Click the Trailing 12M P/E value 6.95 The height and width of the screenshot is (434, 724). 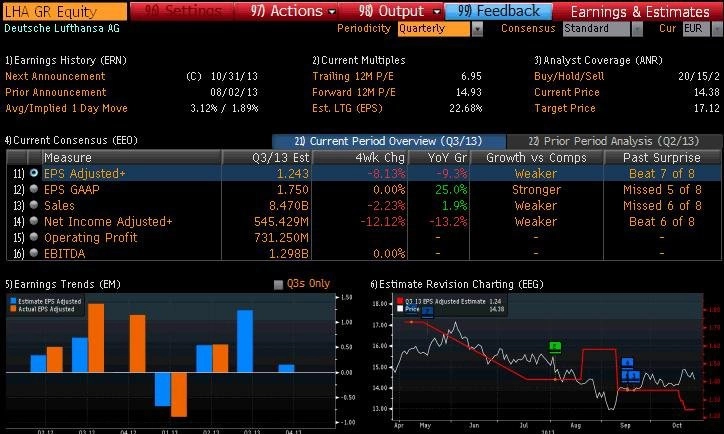pos(471,76)
